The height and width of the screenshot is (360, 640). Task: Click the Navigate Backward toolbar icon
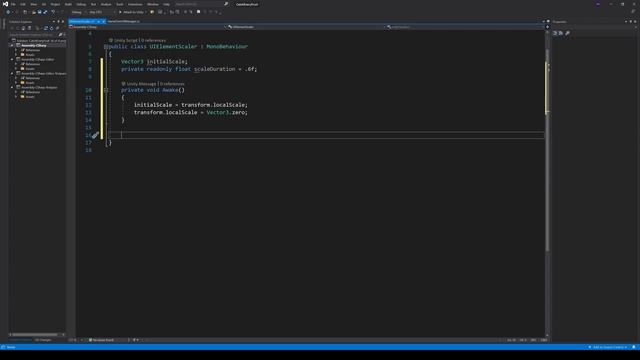tap(8, 12)
